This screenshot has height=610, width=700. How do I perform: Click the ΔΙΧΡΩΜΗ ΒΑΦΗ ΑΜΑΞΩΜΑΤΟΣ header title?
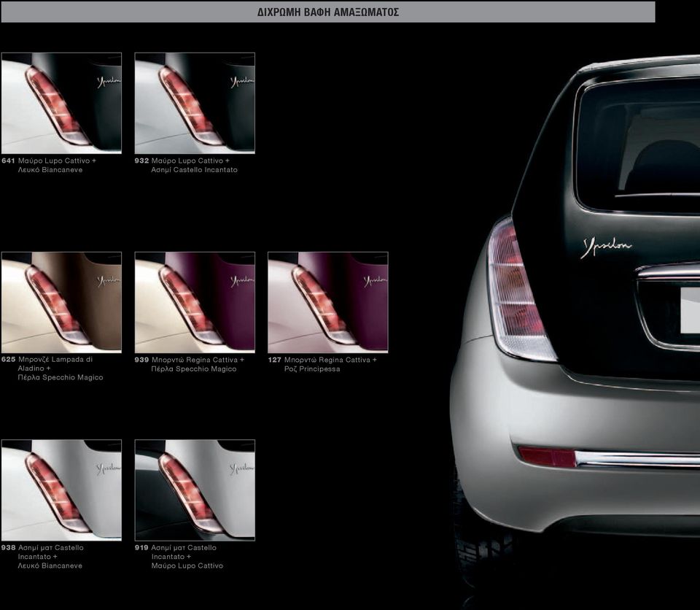pos(328,12)
